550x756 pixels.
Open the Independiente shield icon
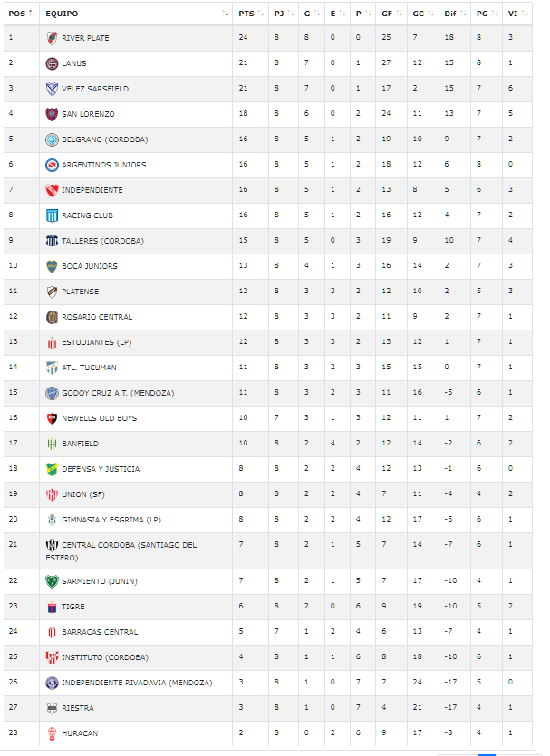[52, 190]
